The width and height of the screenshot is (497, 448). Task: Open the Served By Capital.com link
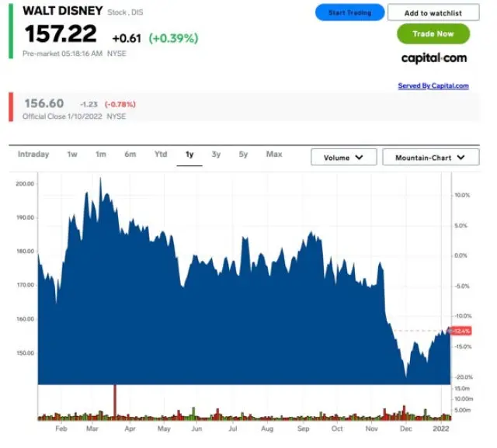click(x=433, y=86)
